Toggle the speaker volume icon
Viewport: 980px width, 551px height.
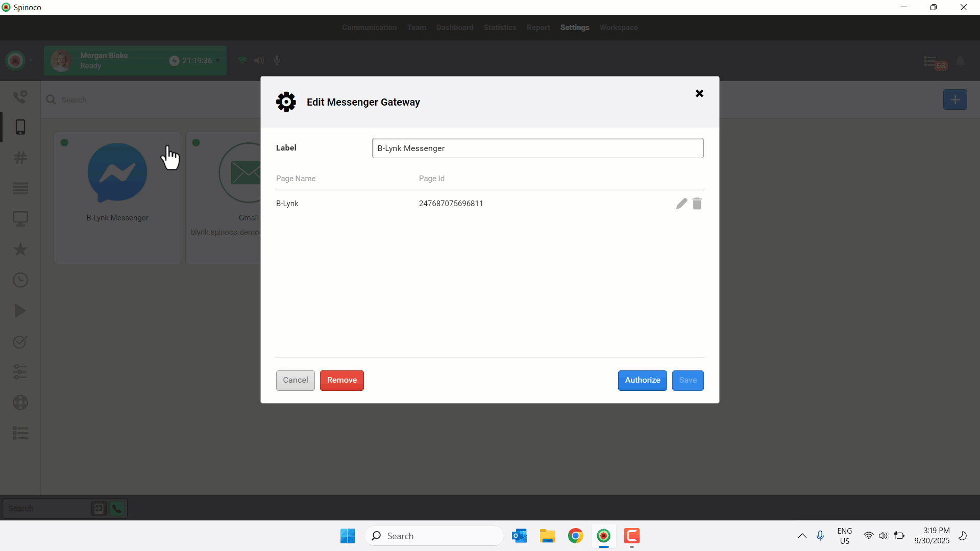pos(259,61)
